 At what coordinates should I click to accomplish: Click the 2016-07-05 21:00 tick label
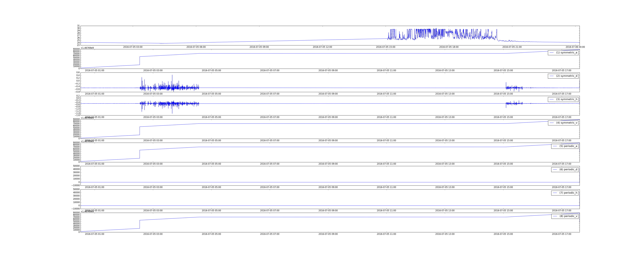pos(512,47)
